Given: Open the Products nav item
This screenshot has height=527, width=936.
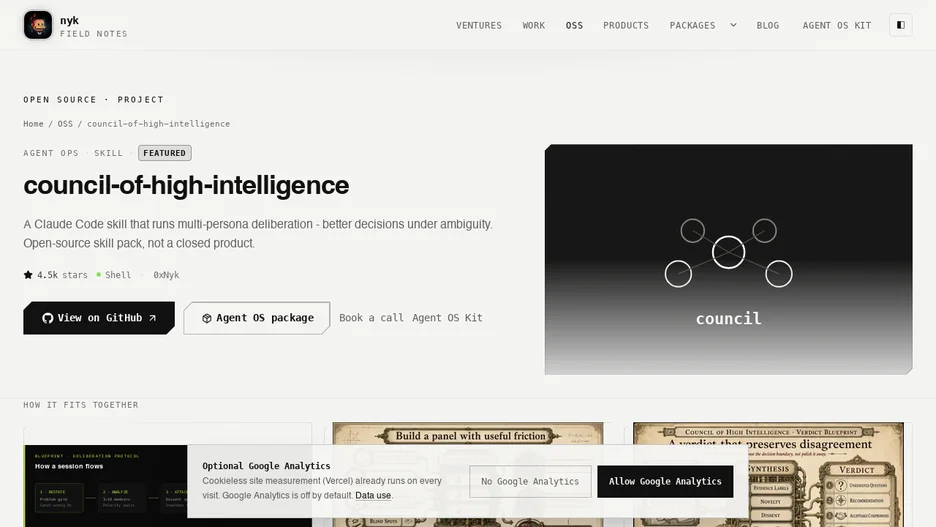Looking at the screenshot, I should tap(626, 25).
